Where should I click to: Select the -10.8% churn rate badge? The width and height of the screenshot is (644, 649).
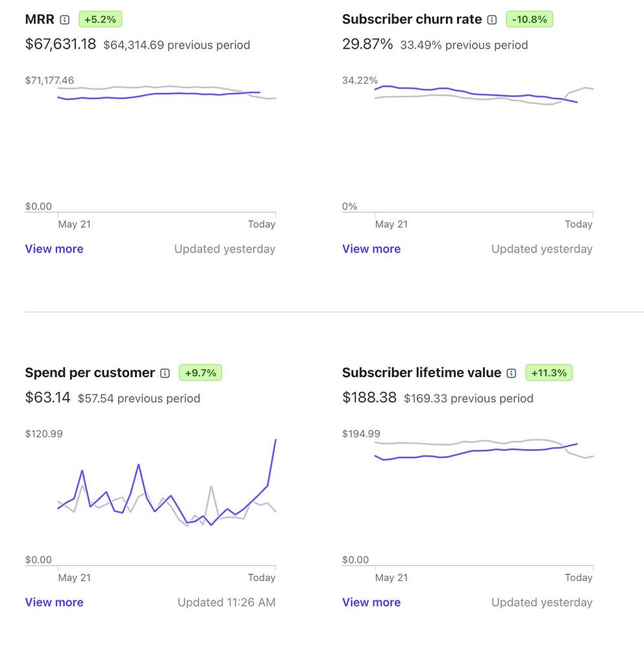click(529, 19)
